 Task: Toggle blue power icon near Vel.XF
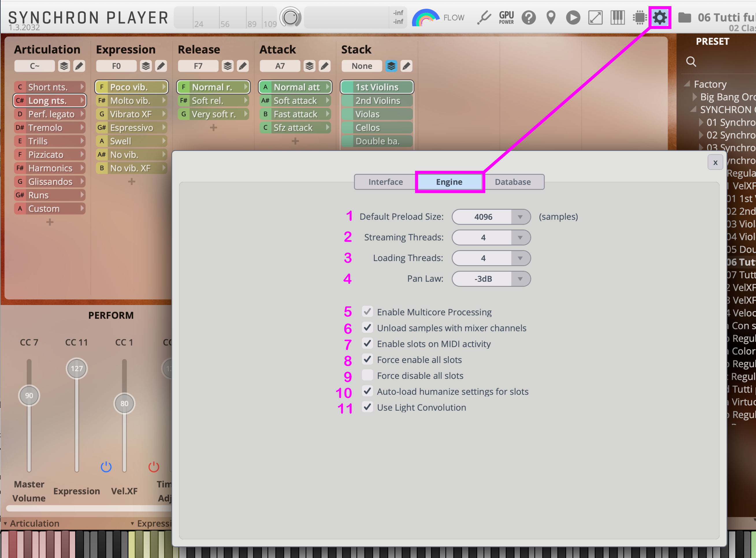pyautogui.click(x=106, y=466)
